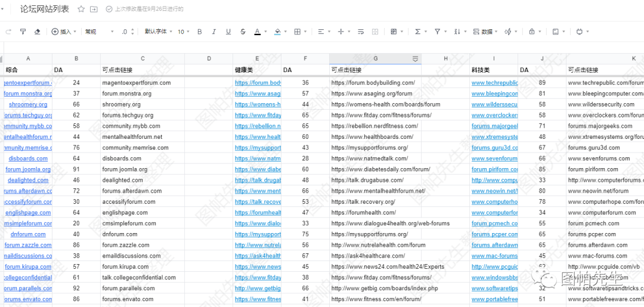Expand the fill color dropdown arrow
Viewport: 644px width, 307px height.
286,32
